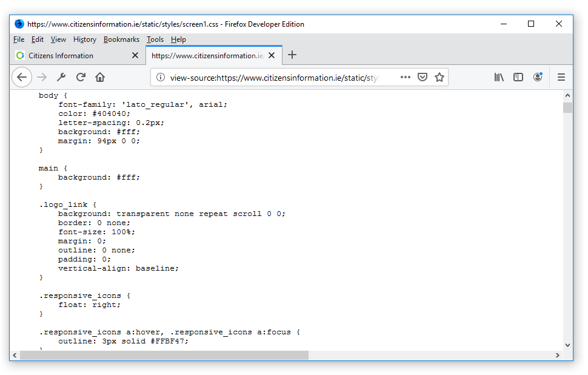This screenshot has height=375, width=588.
Task: Open the Firefox account profile icon
Action: tap(538, 77)
